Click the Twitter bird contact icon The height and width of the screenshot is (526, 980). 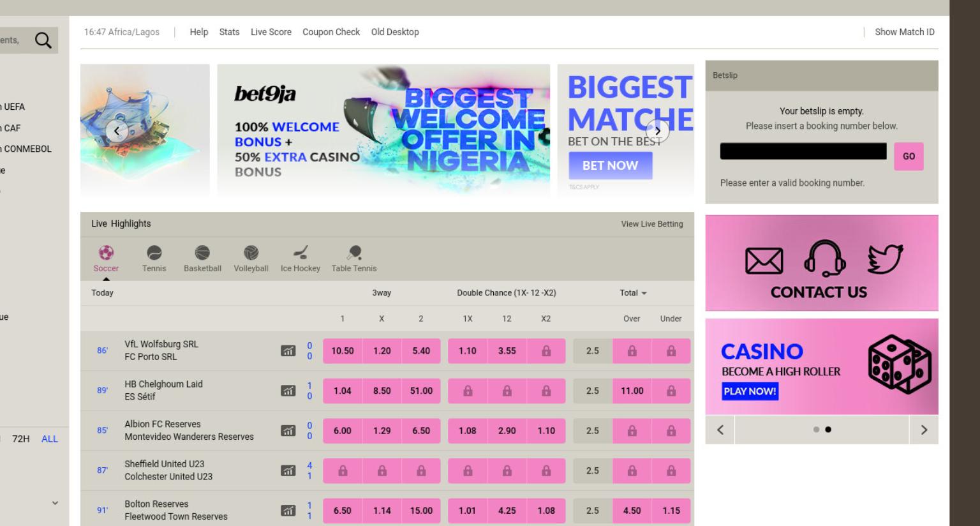point(885,259)
